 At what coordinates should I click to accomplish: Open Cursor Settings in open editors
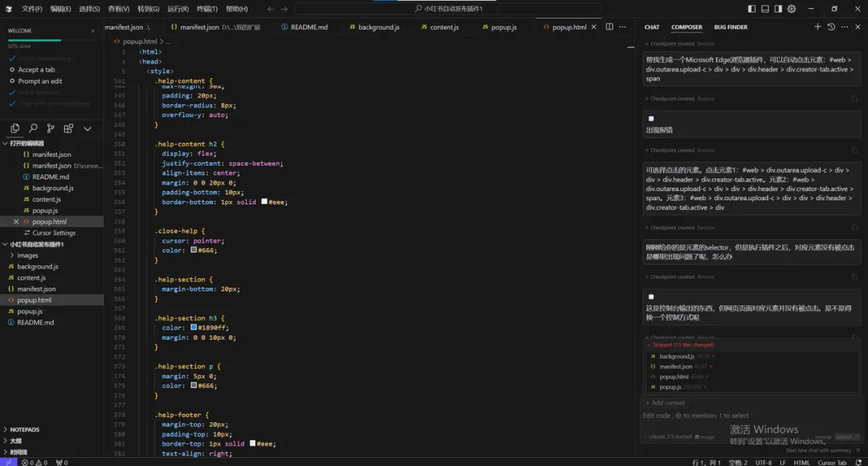point(54,233)
